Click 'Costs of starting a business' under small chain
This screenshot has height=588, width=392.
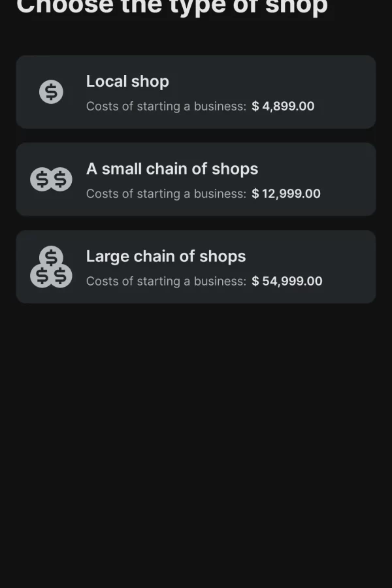point(166,193)
